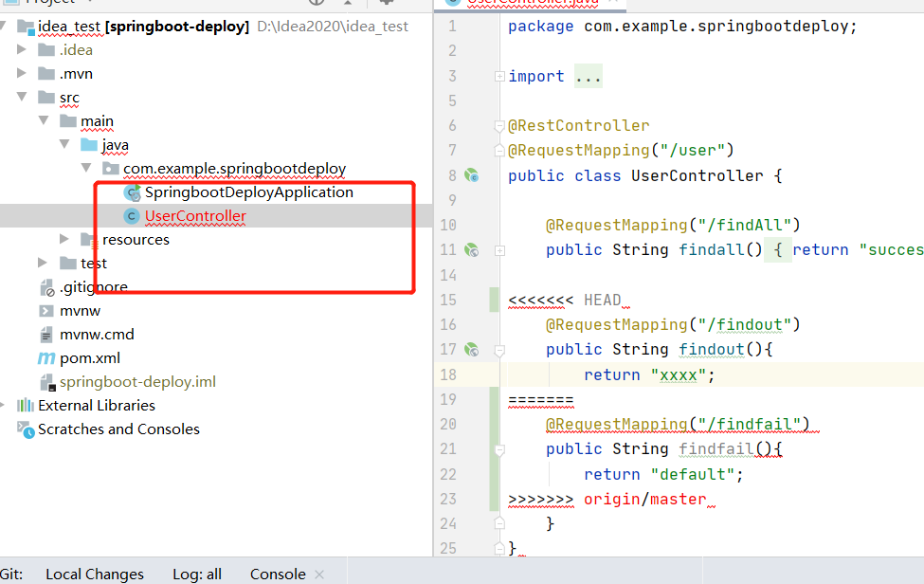The image size is (924, 584).
Task: Click the return "default" statement
Action: (x=663, y=474)
